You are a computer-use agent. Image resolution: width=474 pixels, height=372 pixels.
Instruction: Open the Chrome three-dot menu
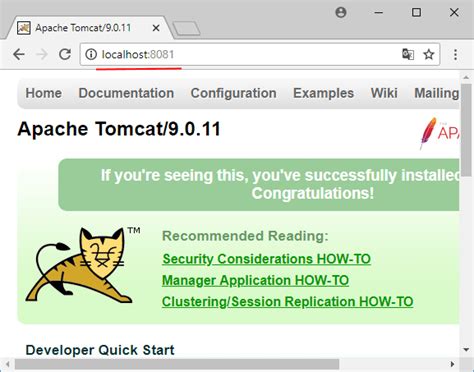pyautogui.click(x=455, y=54)
